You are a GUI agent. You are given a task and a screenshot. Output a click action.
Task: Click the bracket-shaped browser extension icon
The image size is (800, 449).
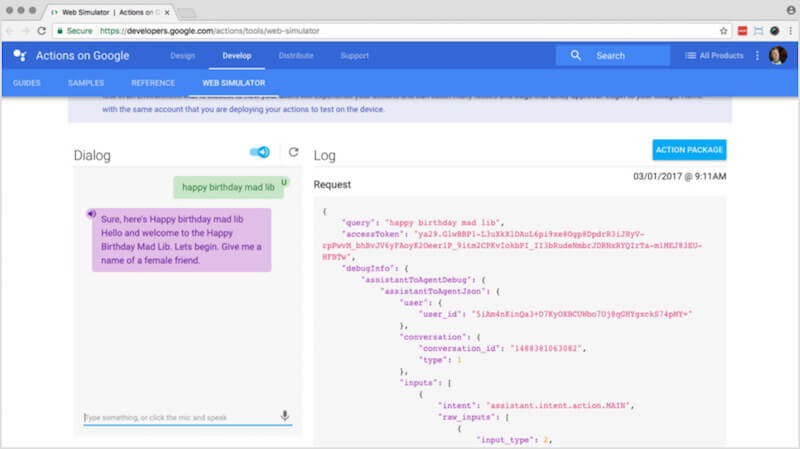click(759, 31)
